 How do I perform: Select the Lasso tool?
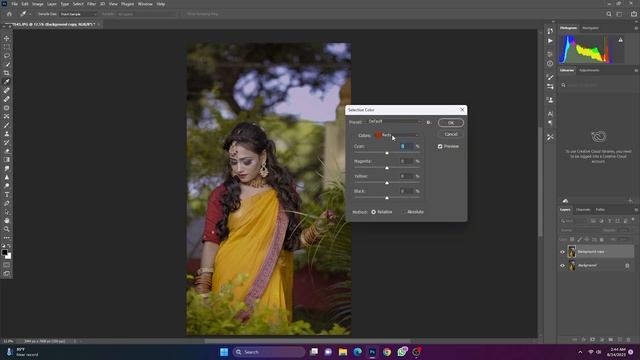(7, 56)
